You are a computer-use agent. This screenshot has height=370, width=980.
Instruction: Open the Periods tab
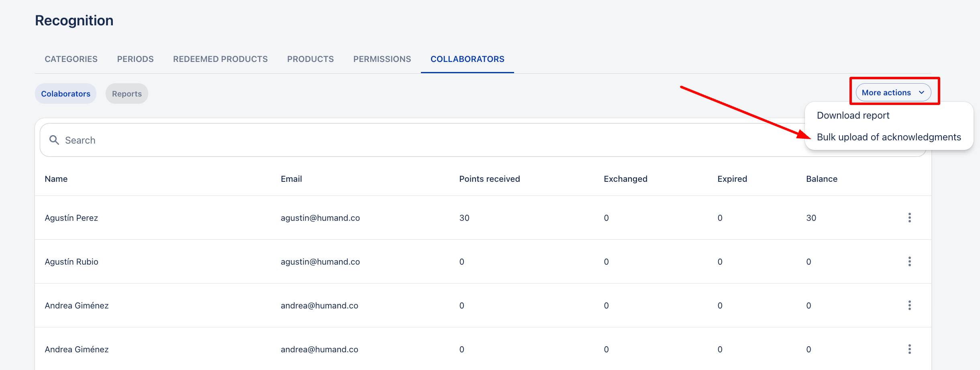(x=135, y=59)
